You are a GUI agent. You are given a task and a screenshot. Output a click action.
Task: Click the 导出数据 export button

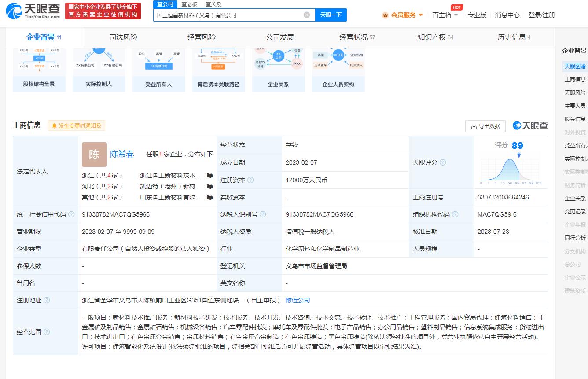[x=485, y=126]
